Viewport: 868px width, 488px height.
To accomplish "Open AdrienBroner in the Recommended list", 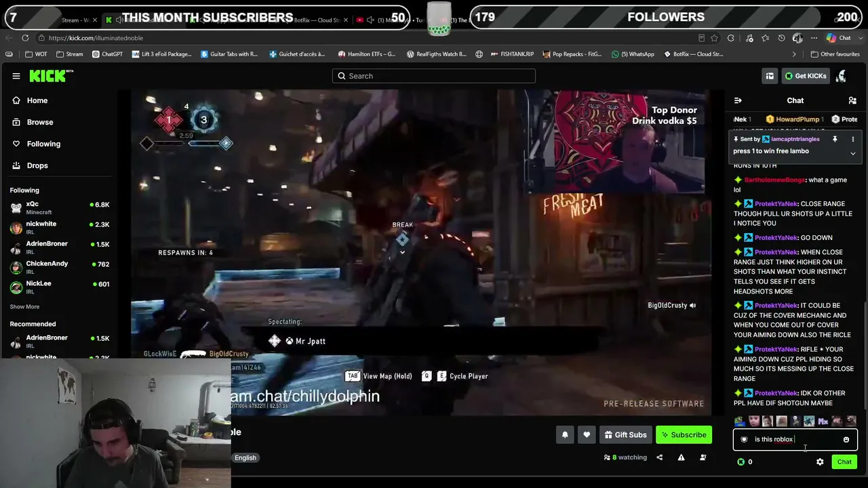I will pos(60,342).
